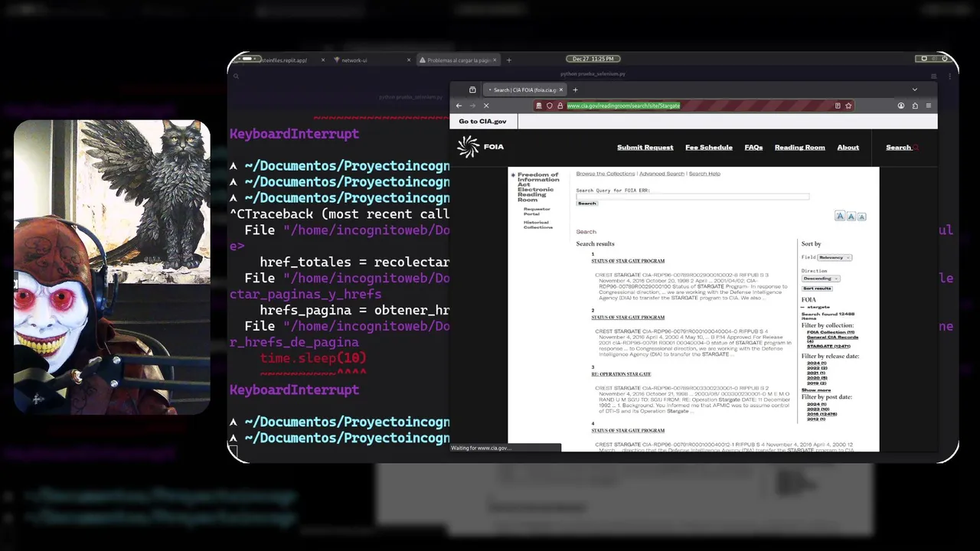The image size is (980, 551).
Task: Open a new tab with plus button
Action: (575, 90)
